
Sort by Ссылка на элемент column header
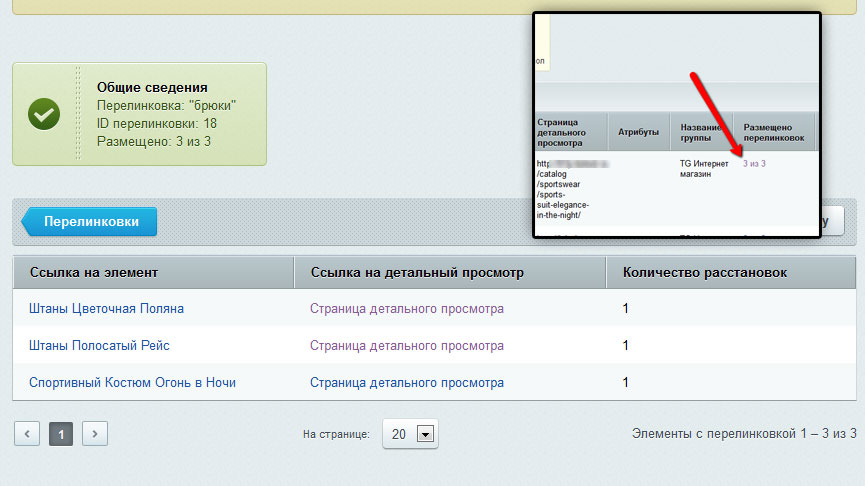[x=94, y=272]
